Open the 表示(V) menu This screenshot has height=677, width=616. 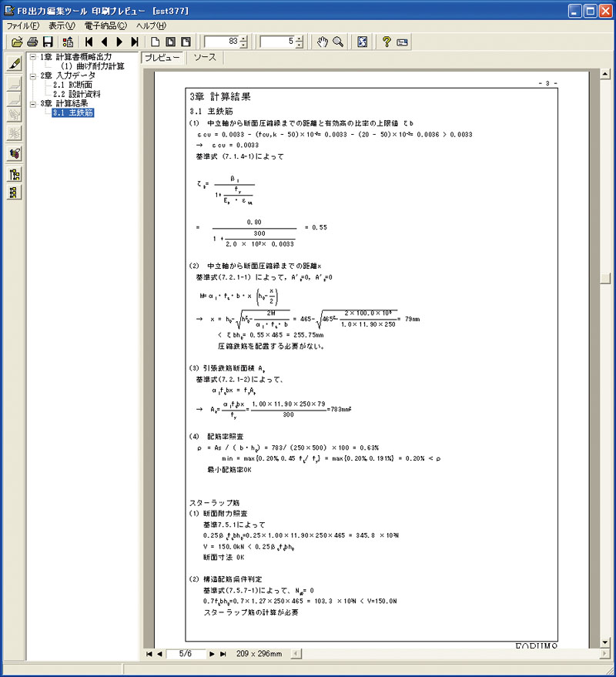(x=62, y=26)
